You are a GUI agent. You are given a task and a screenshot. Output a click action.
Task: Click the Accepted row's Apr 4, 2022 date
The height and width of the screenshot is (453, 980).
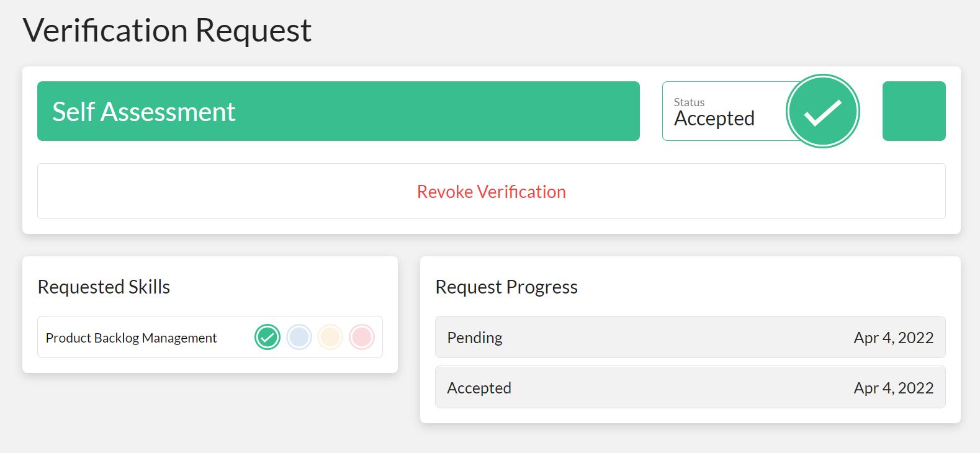tap(893, 388)
